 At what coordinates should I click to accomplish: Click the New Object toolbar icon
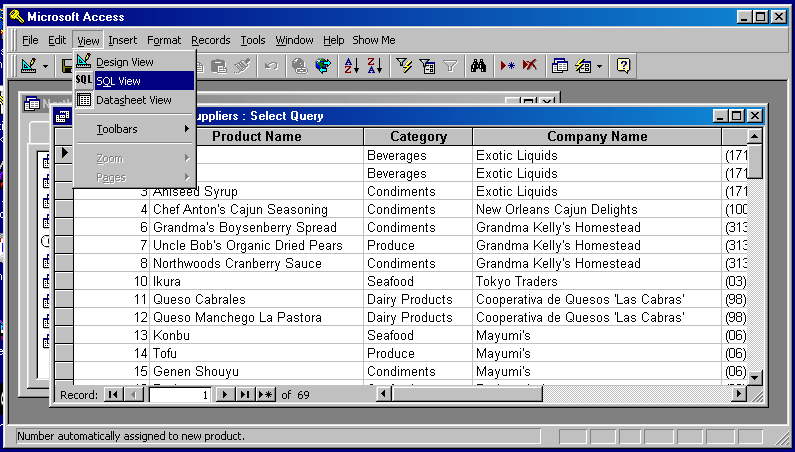583,66
